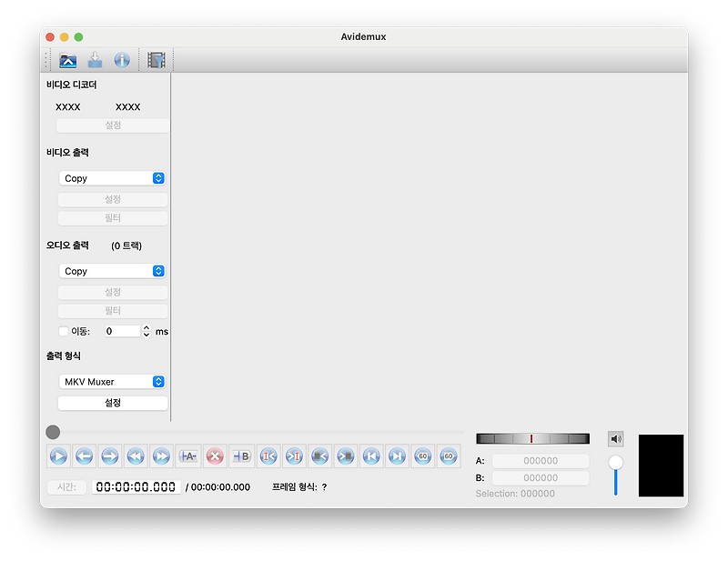Viewport: 728px width, 561px height.
Task: Enable the audio shift checkbox
Action: tap(63, 331)
